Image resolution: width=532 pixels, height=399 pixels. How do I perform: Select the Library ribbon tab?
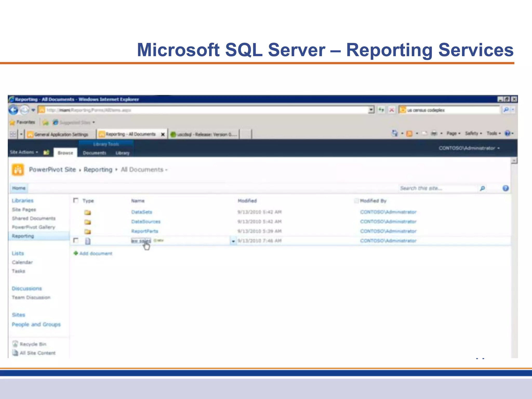122,153
